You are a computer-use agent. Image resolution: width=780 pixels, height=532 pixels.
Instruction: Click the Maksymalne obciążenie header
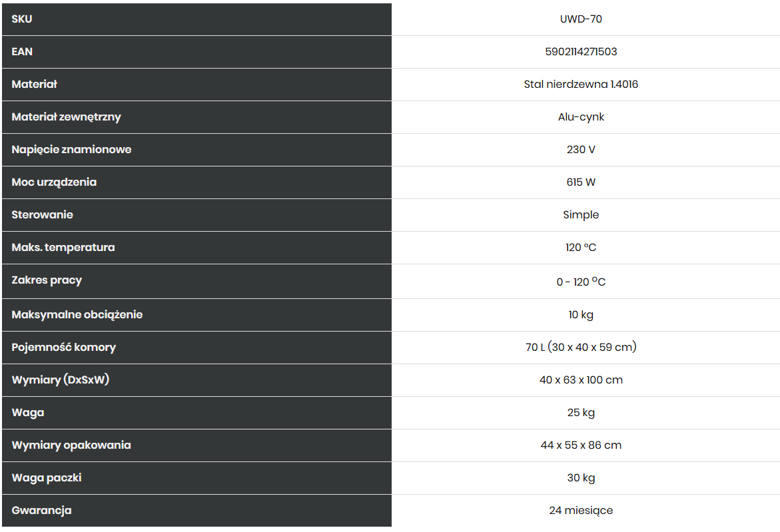click(x=196, y=315)
